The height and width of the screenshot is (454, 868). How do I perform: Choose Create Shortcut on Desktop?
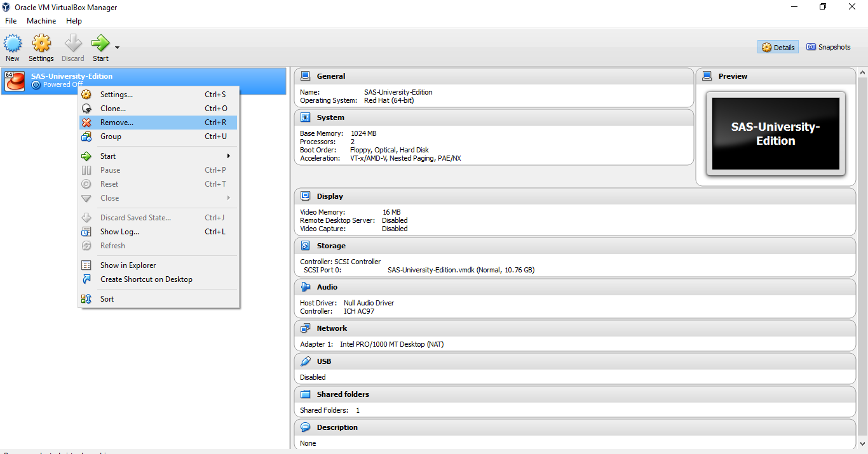click(158, 279)
